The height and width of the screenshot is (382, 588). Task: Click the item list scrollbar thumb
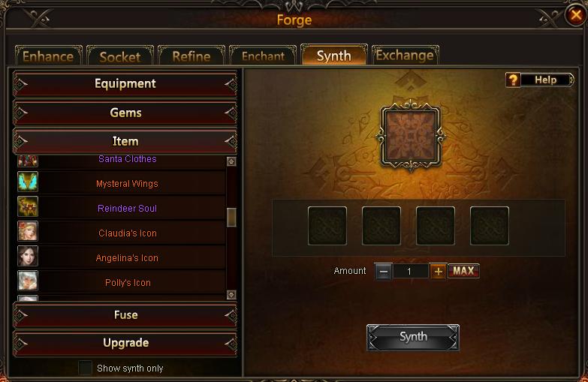click(231, 217)
